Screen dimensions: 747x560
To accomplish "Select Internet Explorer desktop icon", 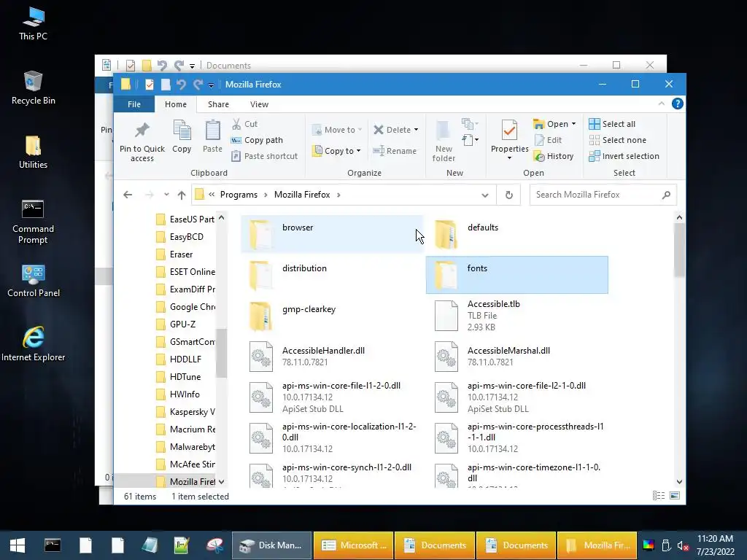I will coord(34,344).
